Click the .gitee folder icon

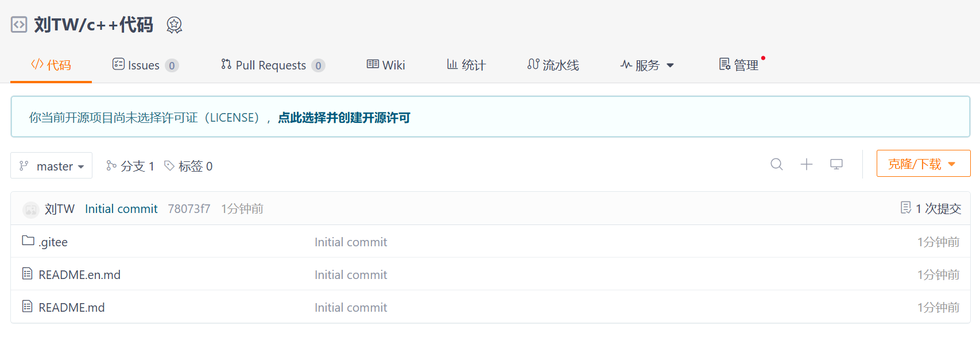[28, 241]
